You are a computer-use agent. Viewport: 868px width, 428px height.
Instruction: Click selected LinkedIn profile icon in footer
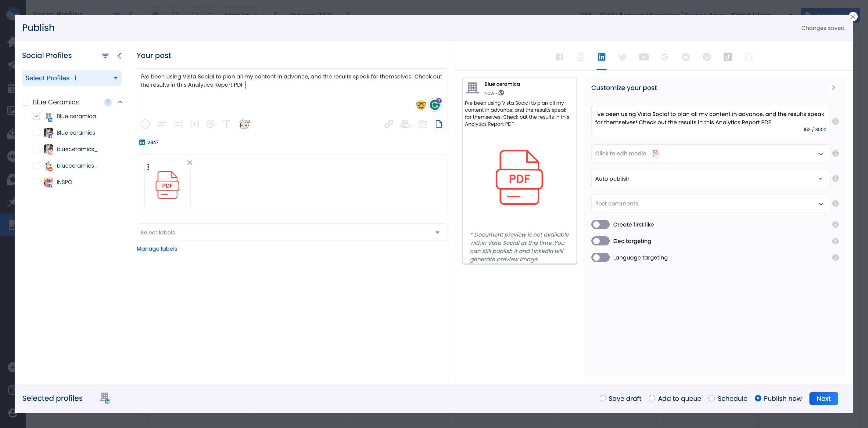point(105,398)
